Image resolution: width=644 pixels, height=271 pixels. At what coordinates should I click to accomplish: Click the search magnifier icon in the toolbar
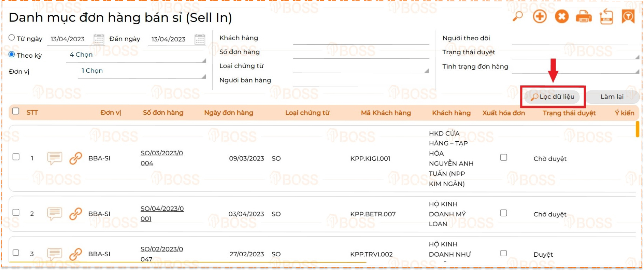[518, 16]
